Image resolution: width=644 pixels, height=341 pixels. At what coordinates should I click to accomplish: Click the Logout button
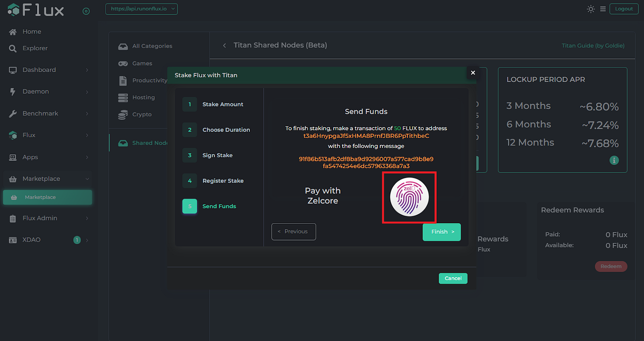tap(624, 9)
